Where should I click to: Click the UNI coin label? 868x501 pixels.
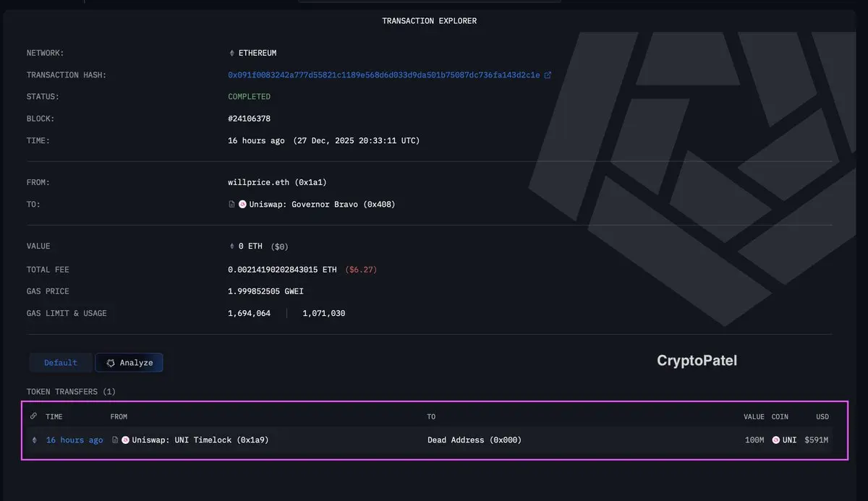[x=789, y=440]
